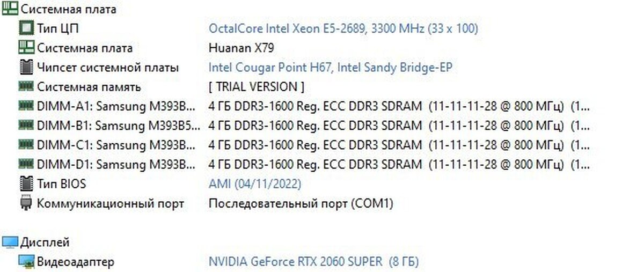Image resolution: width=644 pixels, height=272 pixels.
Task: Click the Дисплей monitor icon
Action: pyautogui.click(x=10, y=242)
